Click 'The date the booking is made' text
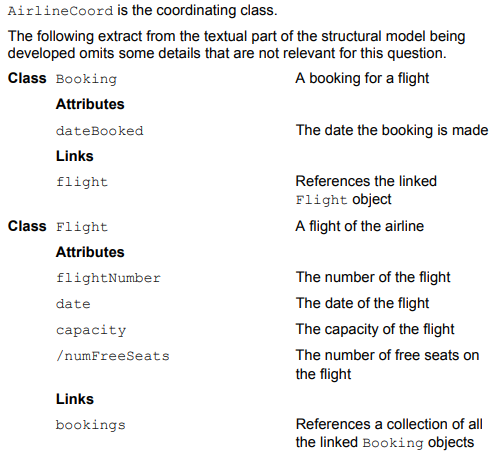 tap(392, 131)
